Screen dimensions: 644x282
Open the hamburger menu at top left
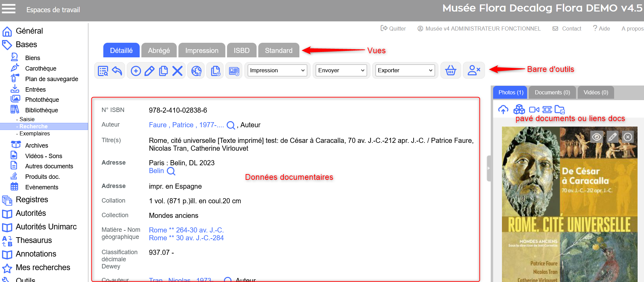(x=9, y=9)
